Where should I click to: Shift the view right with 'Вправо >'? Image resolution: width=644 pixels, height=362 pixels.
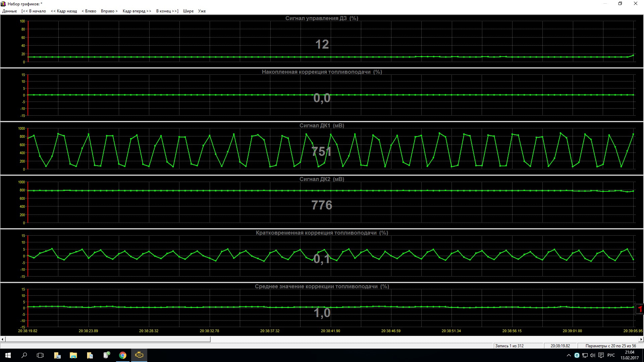[109, 11]
